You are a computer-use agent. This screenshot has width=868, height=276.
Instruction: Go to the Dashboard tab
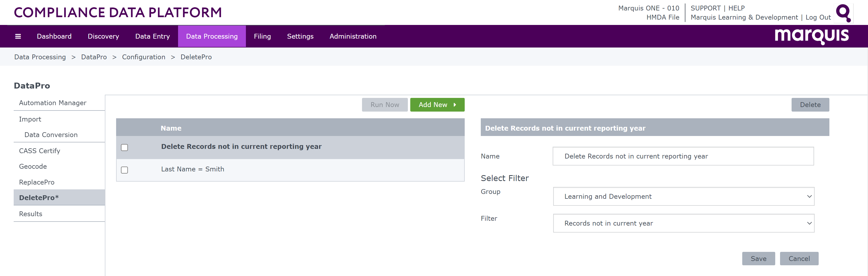(54, 36)
